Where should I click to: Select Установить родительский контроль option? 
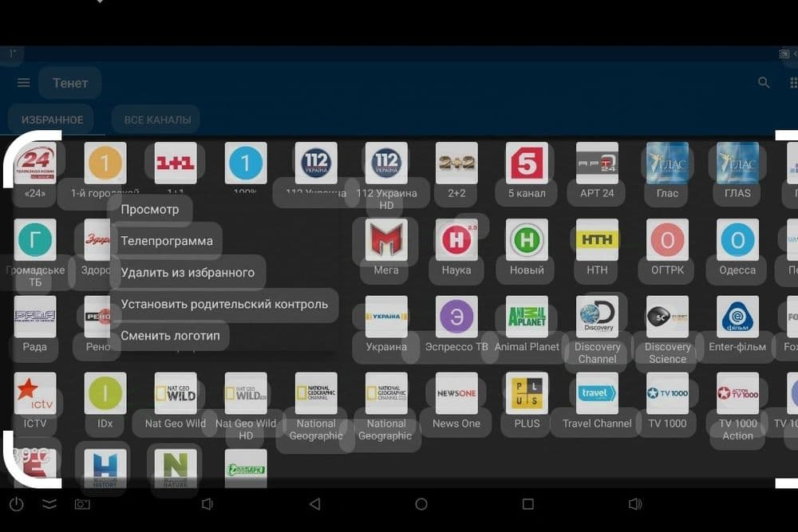tap(224, 304)
